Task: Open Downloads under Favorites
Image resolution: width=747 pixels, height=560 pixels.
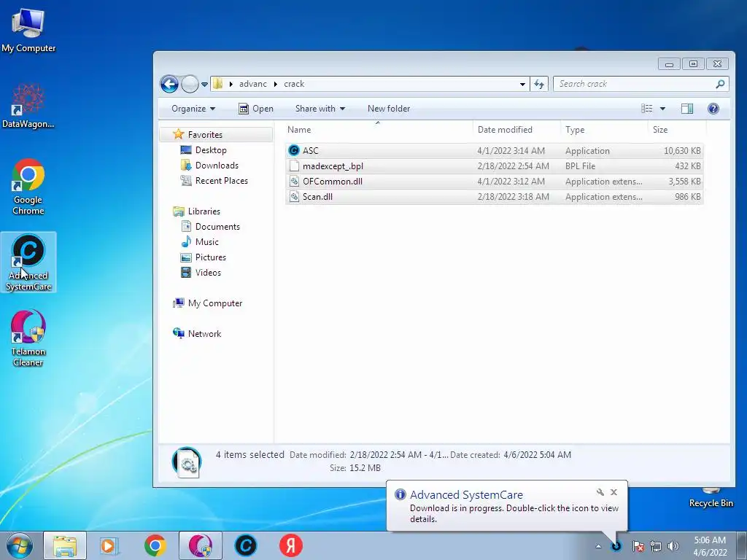Action: pos(217,166)
